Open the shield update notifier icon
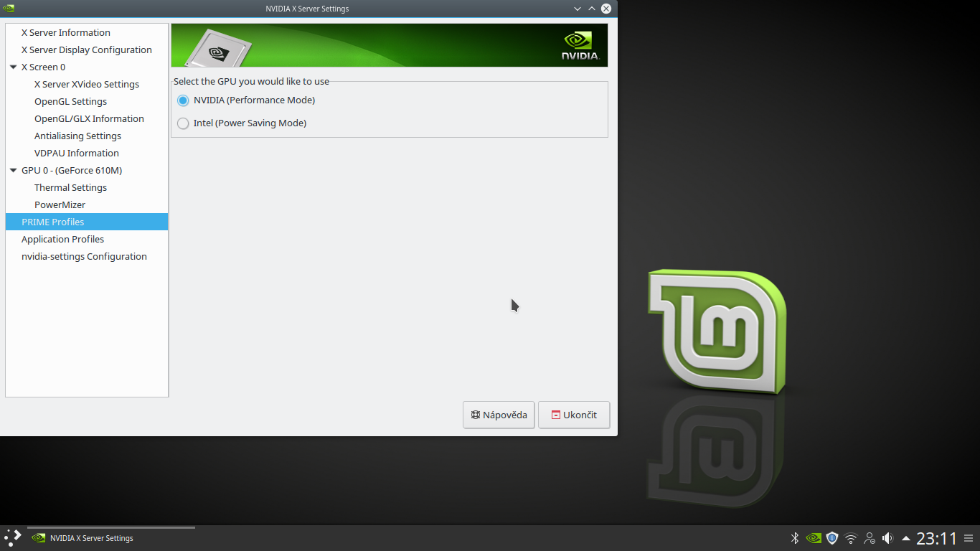 (832, 538)
